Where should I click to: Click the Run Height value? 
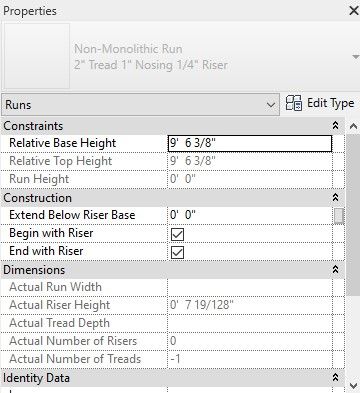250,179
